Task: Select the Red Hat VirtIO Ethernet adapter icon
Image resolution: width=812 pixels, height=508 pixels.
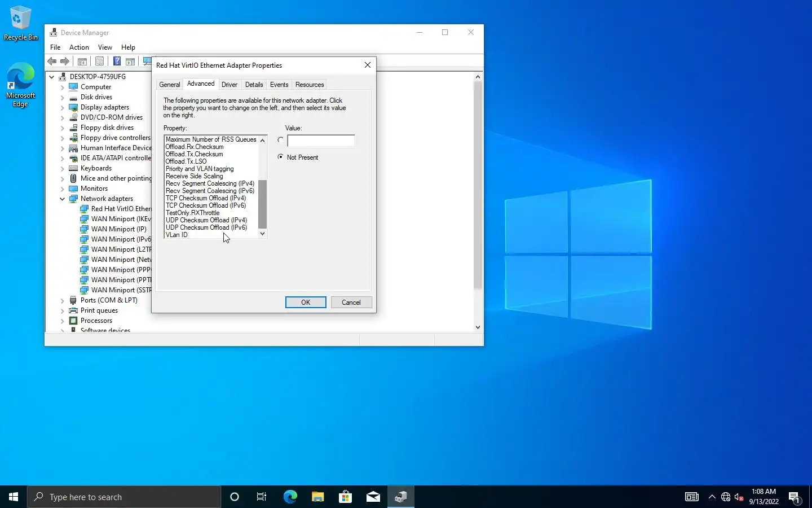Action: click(x=84, y=209)
